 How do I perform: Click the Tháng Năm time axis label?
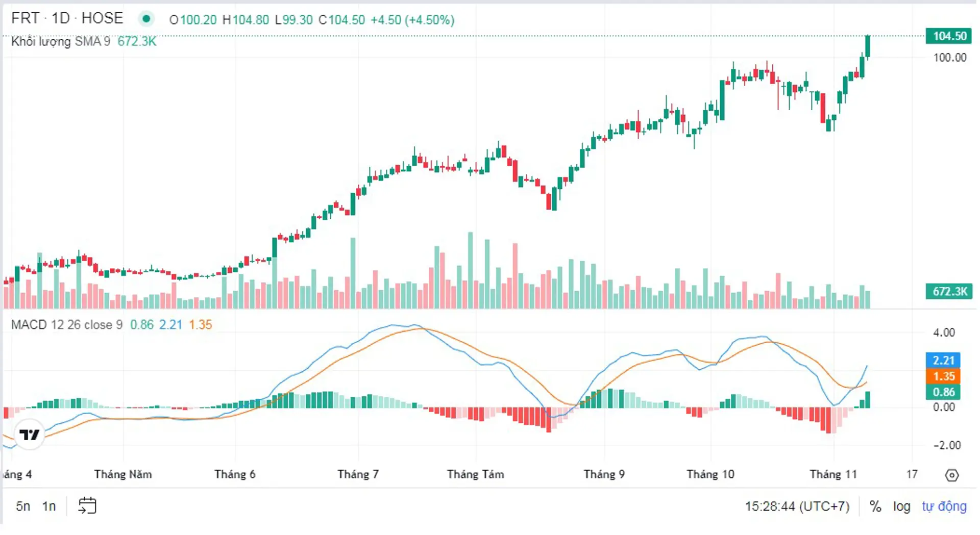click(x=122, y=474)
